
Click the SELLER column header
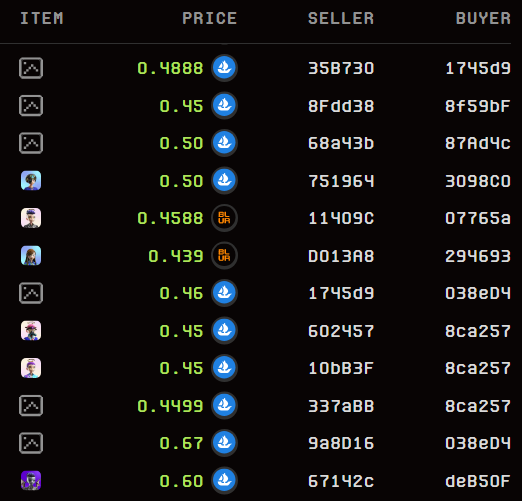(341, 18)
